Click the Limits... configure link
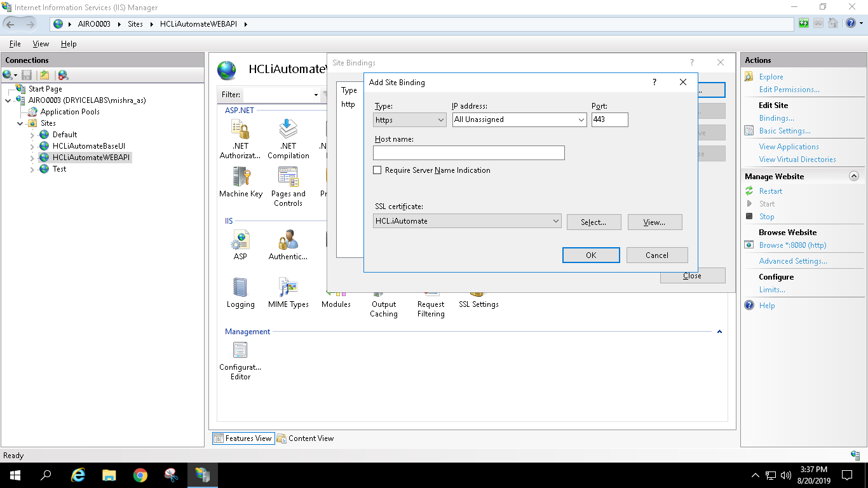Screen dimensions: 868x488 pyautogui.click(x=772, y=290)
